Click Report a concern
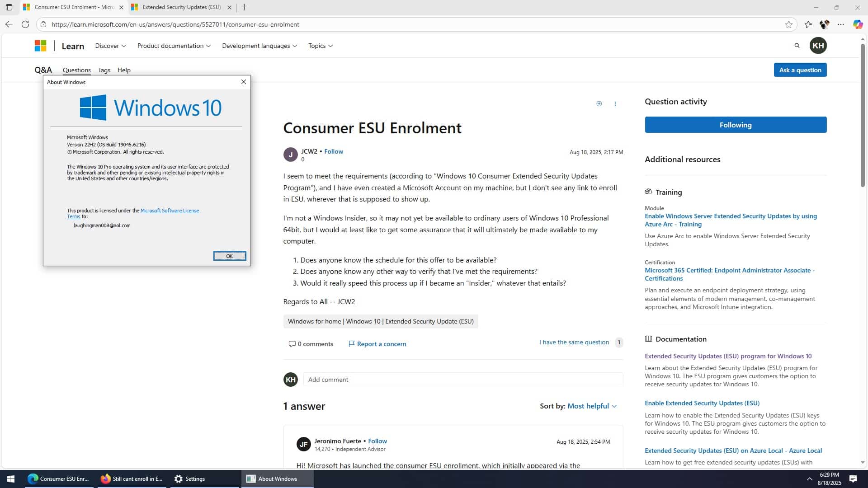This screenshot has width=868, height=488. tap(377, 344)
